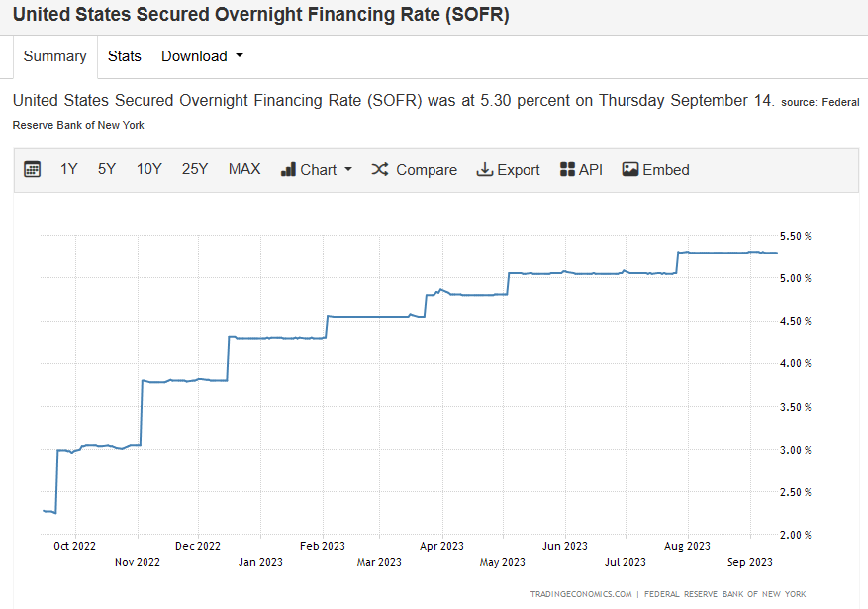Open the TRADINGECONOMICS.COM link
Viewport: 868px width, 609px height.
pyautogui.click(x=579, y=594)
